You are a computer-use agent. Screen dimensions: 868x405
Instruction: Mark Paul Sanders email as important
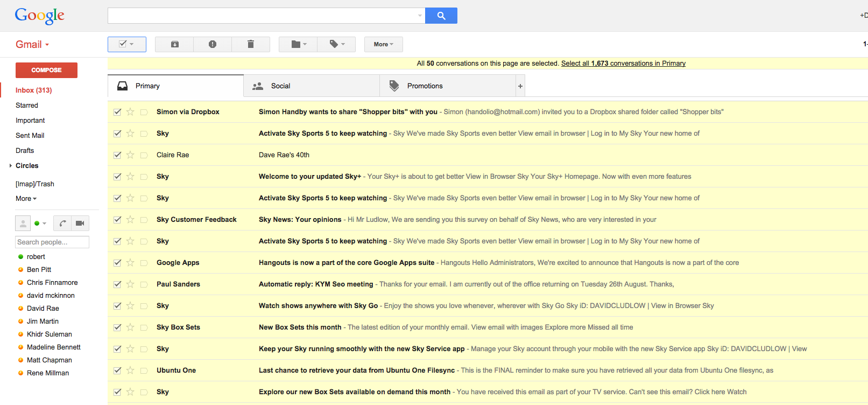coord(144,284)
